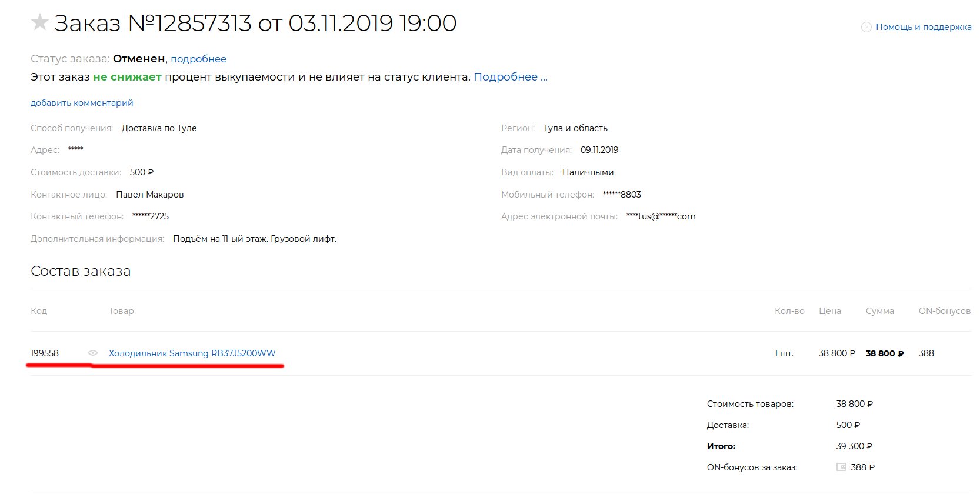The width and height of the screenshot is (980, 501).
Task: Click status text Отменен
Action: (x=139, y=59)
